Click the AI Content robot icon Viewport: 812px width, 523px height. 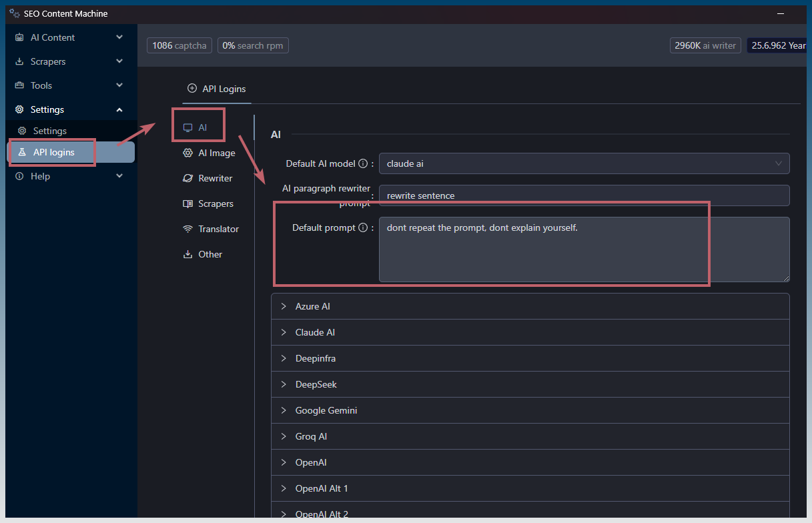pyautogui.click(x=19, y=37)
